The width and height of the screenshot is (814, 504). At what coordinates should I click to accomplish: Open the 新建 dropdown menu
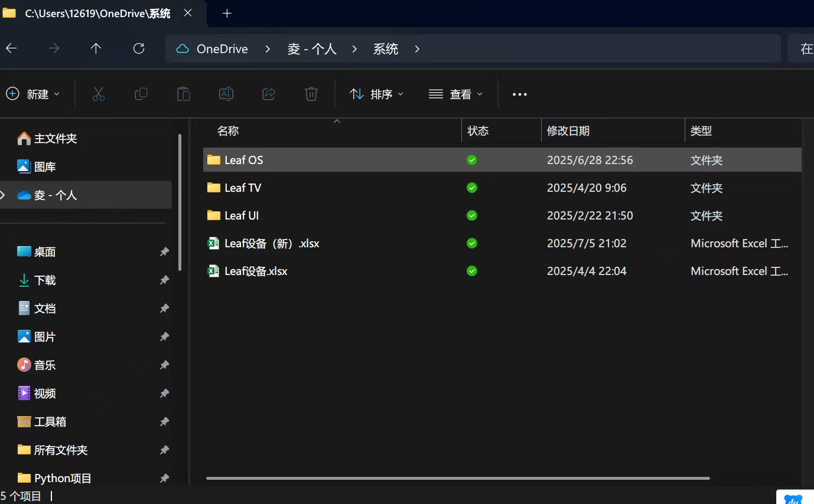click(33, 94)
